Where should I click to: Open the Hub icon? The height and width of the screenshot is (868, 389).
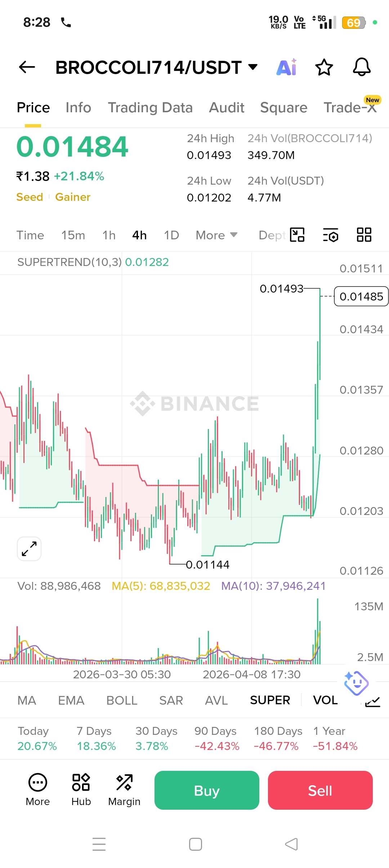pyautogui.click(x=81, y=790)
